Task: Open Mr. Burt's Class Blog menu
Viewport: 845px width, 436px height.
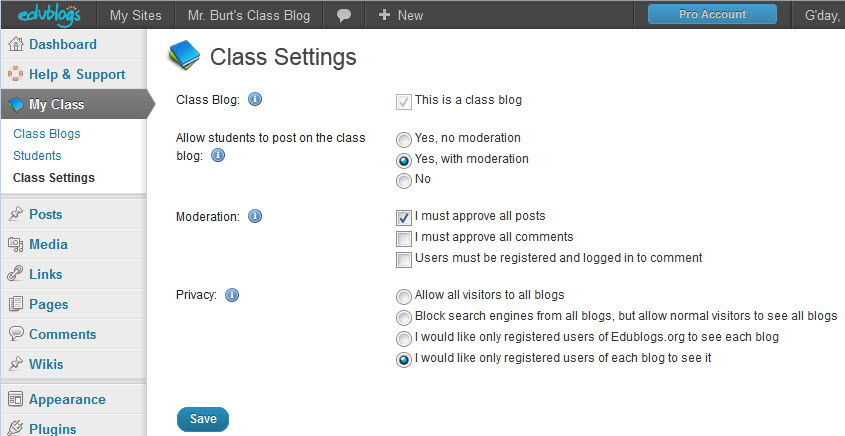Action: [x=249, y=15]
